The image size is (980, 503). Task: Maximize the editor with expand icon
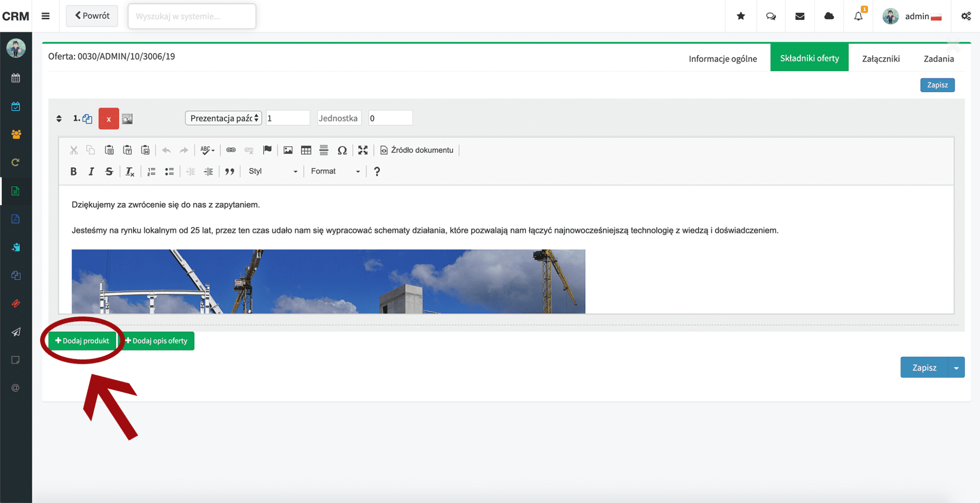point(363,150)
